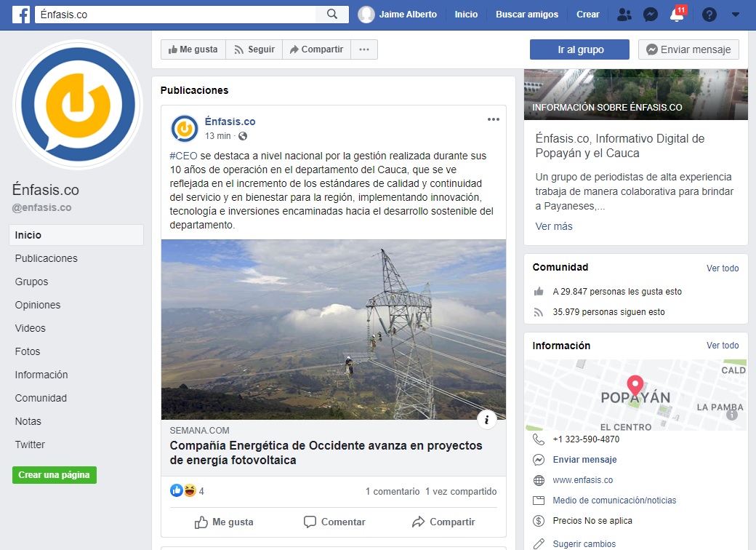Open the power tower article image
Image resolution: width=756 pixels, height=550 pixels.
point(334,330)
